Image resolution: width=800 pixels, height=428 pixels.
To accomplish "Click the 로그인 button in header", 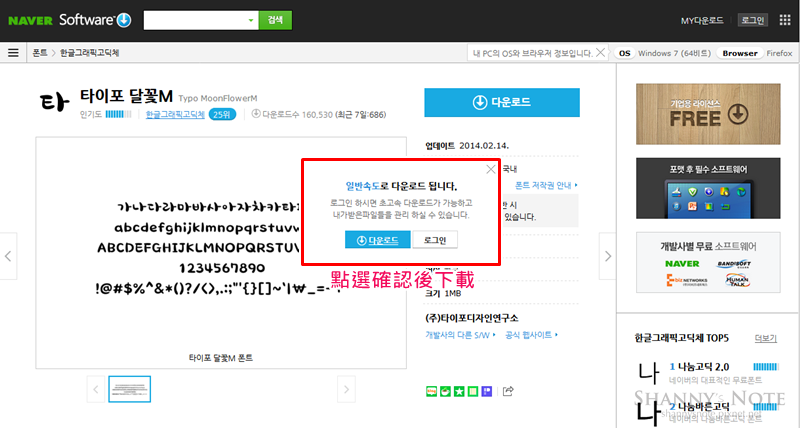I will [x=753, y=20].
